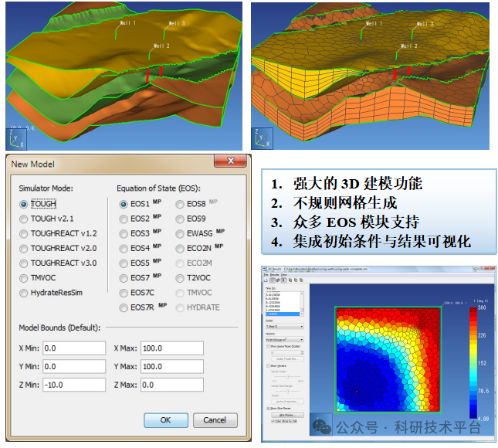
Task: Enable the Show Isosurfaces checkbox
Action: point(269,346)
